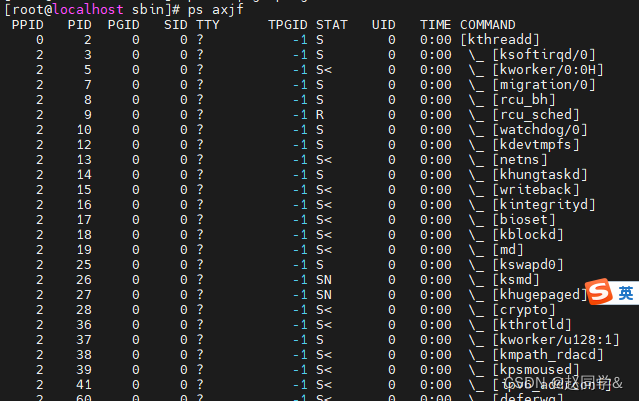Click the COMMAND column header
This screenshot has height=401, width=639.
point(487,25)
